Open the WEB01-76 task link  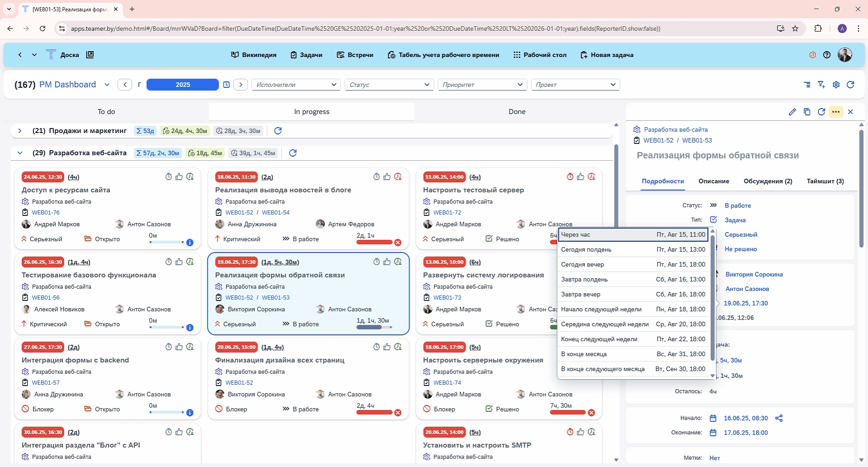click(46, 212)
